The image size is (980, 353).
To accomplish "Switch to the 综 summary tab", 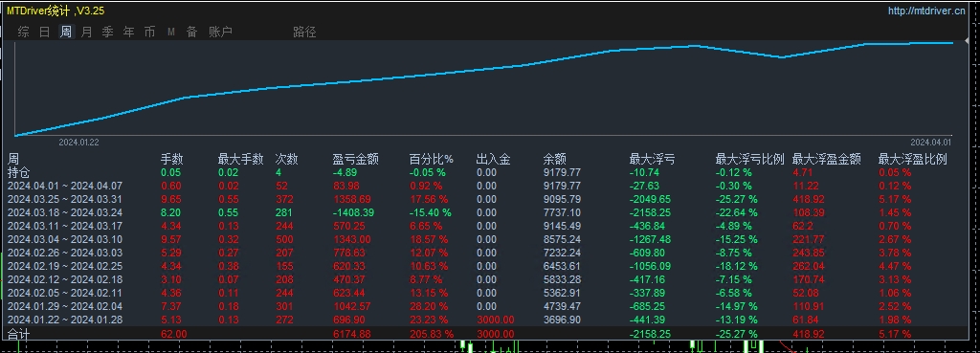I will pyautogui.click(x=24, y=32).
